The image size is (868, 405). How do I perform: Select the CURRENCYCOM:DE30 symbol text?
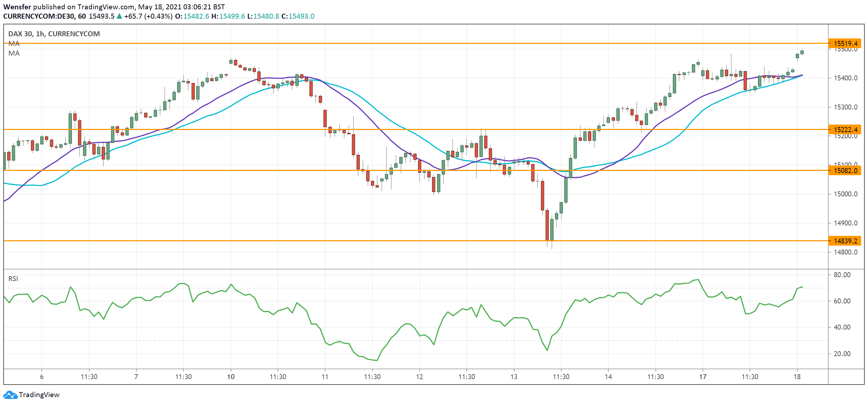point(39,16)
